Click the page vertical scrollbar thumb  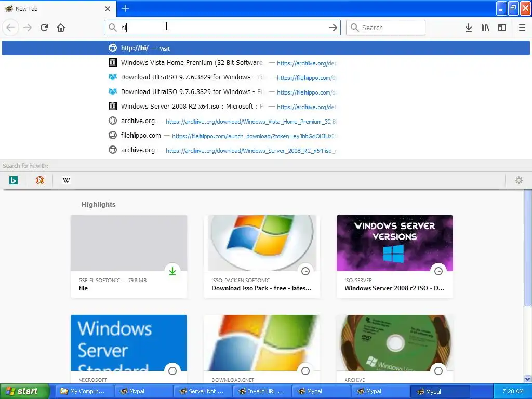click(x=528, y=248)
